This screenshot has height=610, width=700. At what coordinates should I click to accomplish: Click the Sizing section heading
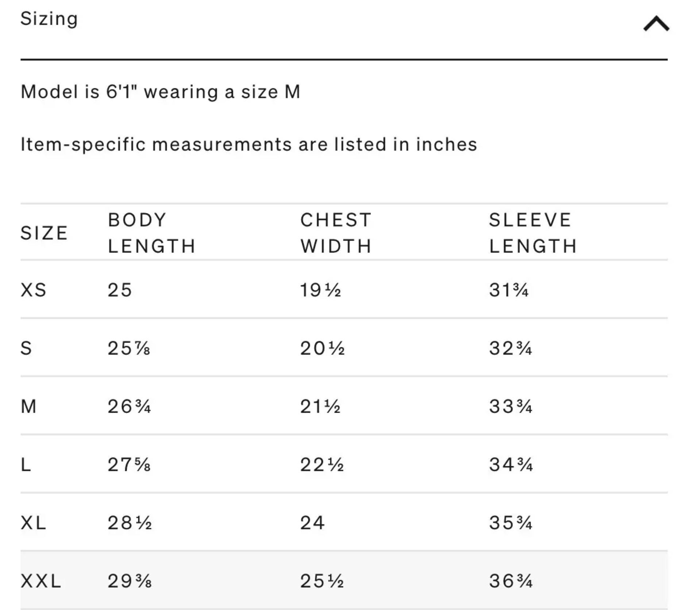(49, 19)
